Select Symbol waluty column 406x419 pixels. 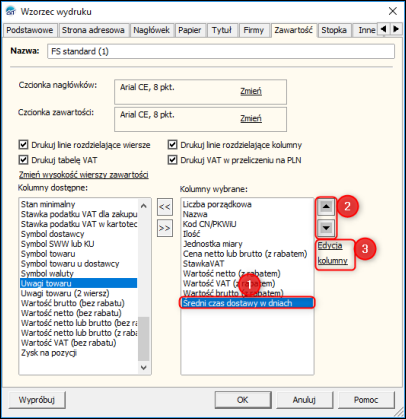[x=78, y=273]
